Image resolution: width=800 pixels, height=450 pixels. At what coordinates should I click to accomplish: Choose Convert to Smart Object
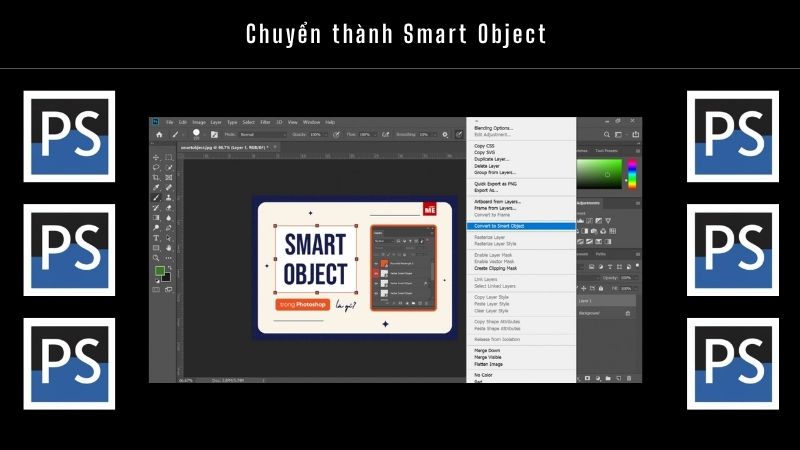pos(521,226)
